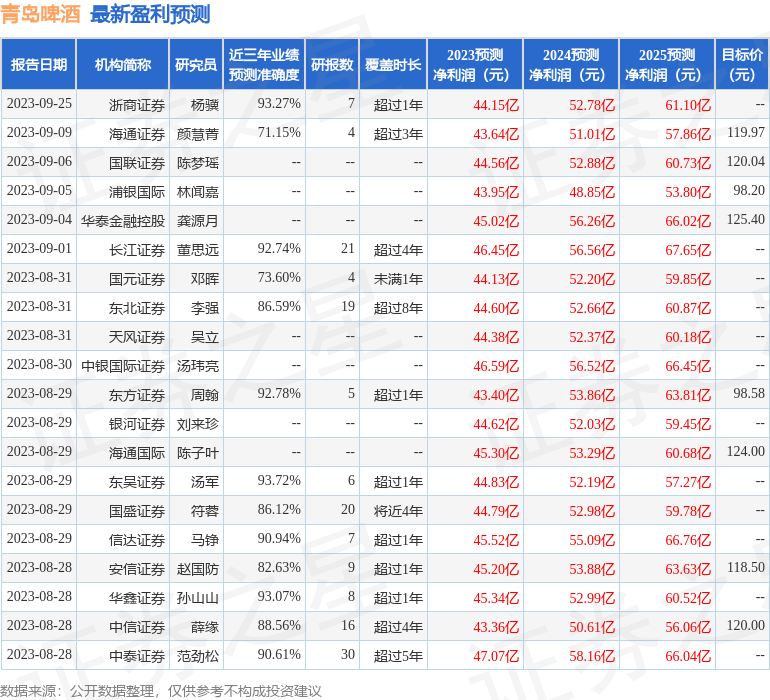This screenshot has height=700, width=770.
Task: Click the date 2023-09-25
Action: tap(39, 104)
